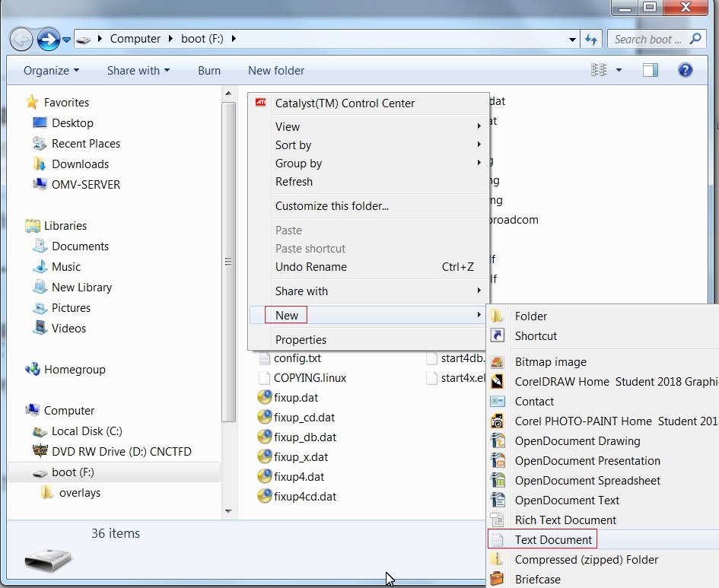This screenshot has width=719, height=588.
Task: Open the view options dropdown arrow
Action: click(619, 70)
